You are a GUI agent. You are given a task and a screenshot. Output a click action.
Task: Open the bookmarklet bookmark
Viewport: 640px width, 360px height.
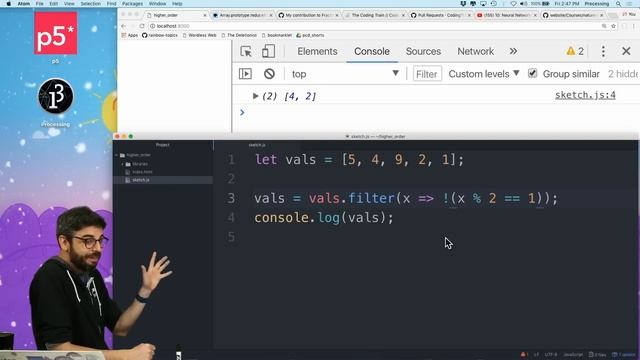276,36
